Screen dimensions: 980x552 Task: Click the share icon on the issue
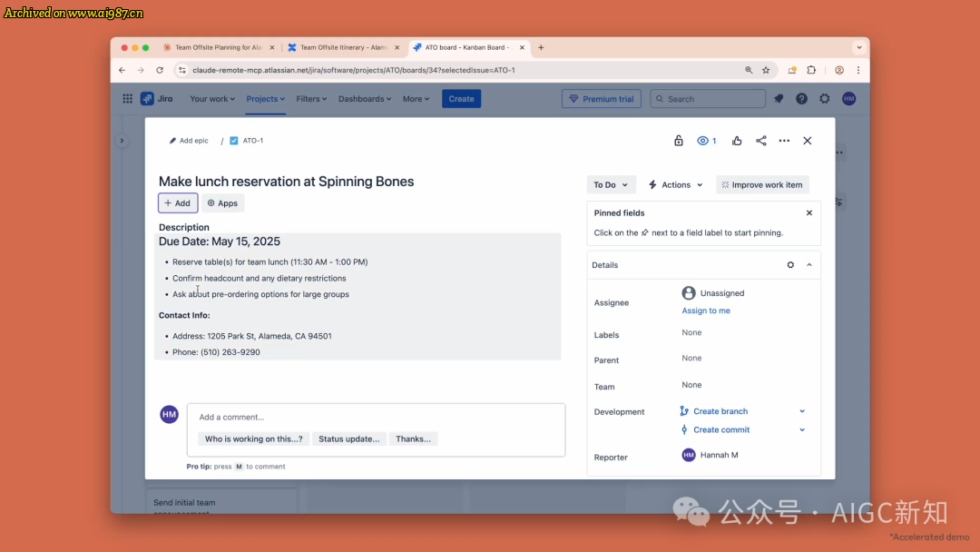point(760,141)
